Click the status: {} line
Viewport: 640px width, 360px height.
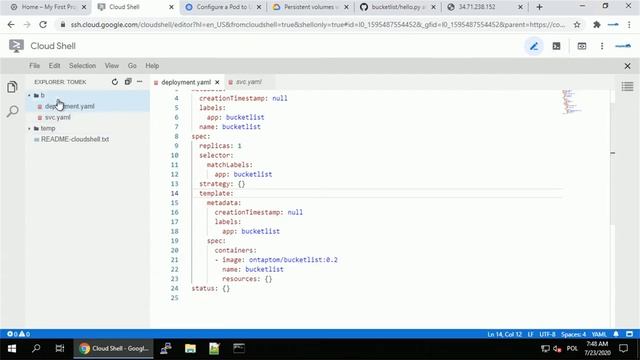tap(211, 288)
